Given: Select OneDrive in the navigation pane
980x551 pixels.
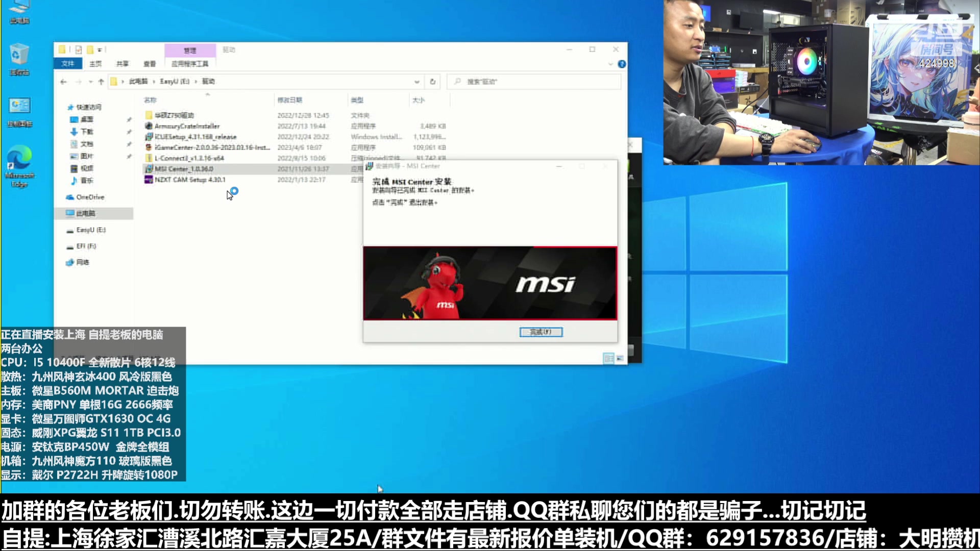Looking at the screenshot, I should [x=90, y=197].
